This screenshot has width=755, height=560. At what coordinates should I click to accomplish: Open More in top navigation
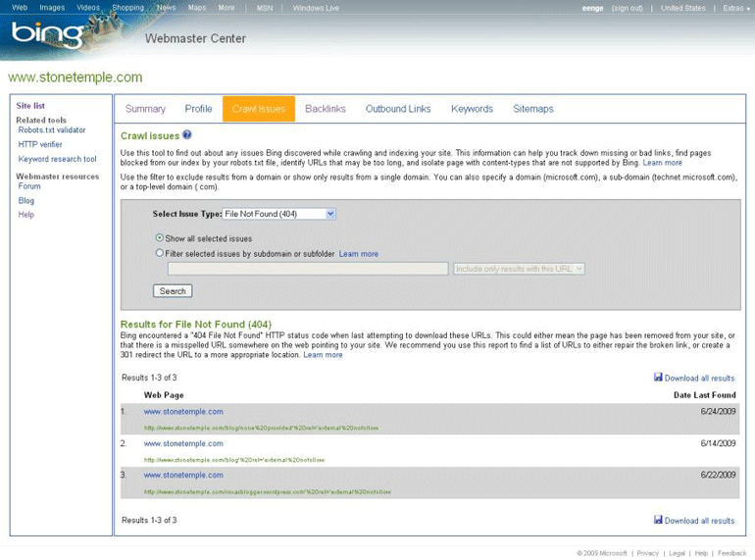(226, 8)
